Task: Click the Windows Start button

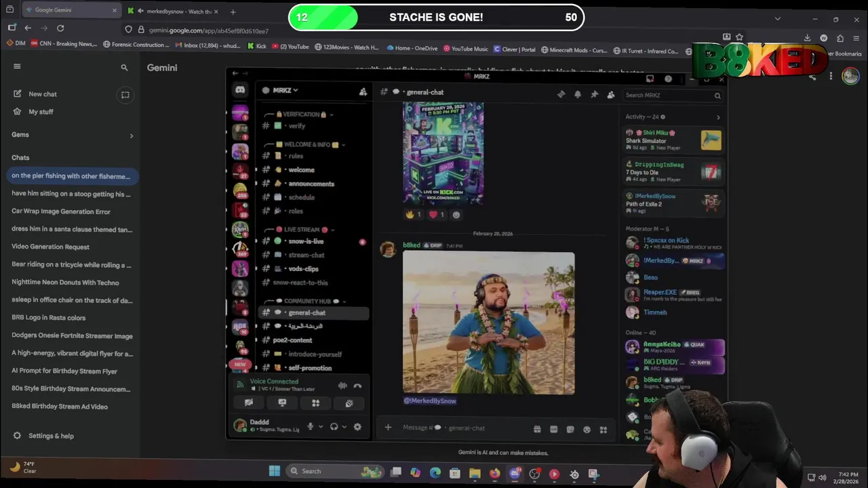Action: tap(275, 471)
